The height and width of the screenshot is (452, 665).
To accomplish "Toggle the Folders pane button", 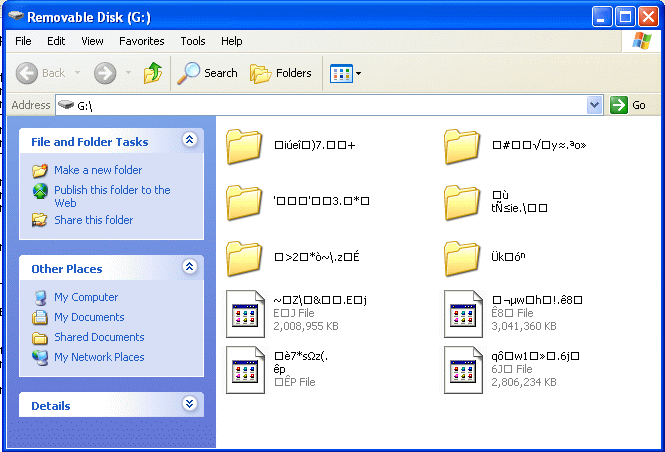I will pos(280,73).
